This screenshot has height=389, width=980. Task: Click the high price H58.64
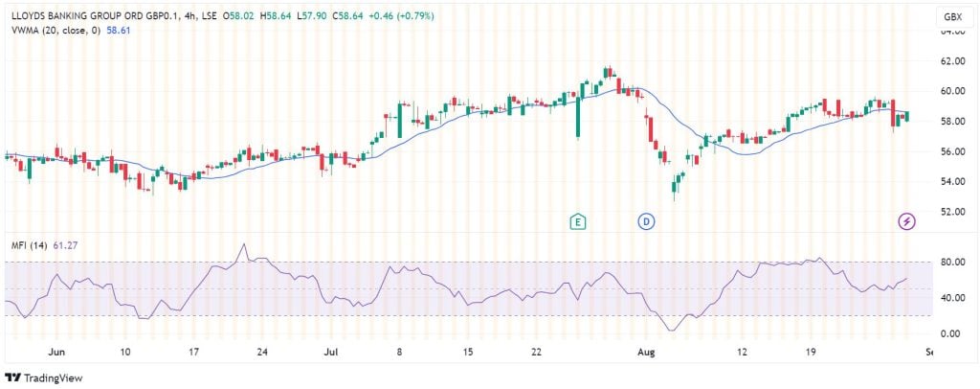click(x=277, y=17)
